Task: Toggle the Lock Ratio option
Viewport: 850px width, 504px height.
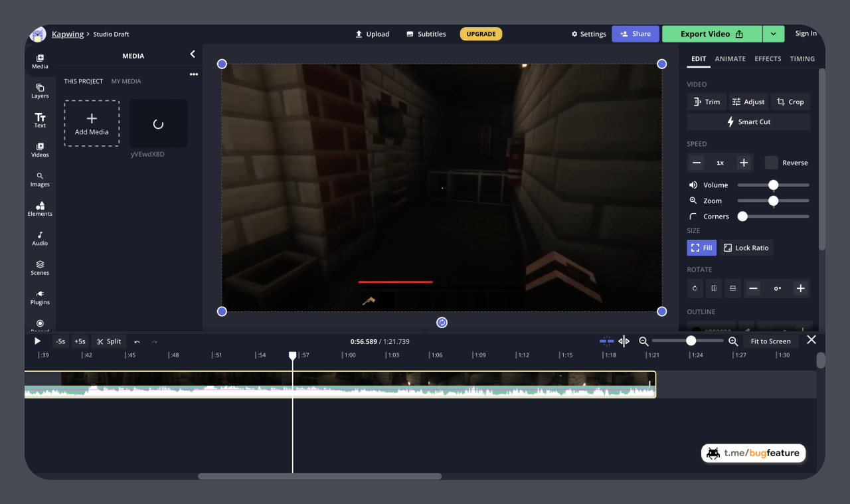Action: 746,248
